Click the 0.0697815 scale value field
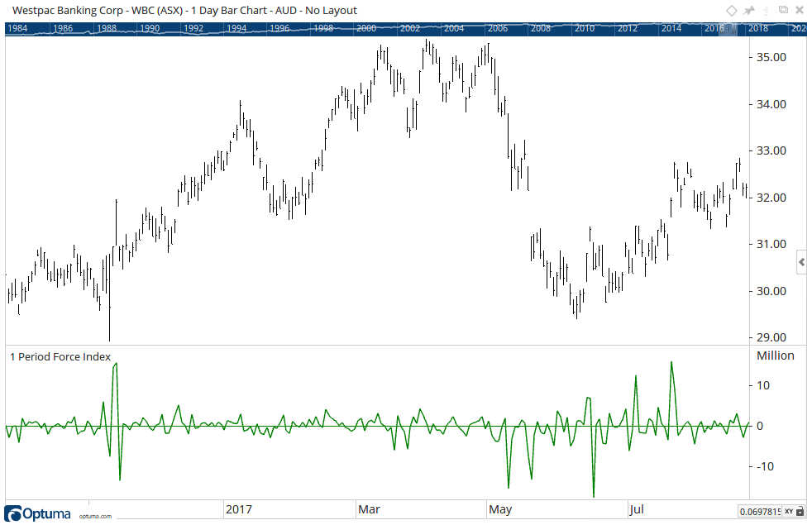 point(760,512)
